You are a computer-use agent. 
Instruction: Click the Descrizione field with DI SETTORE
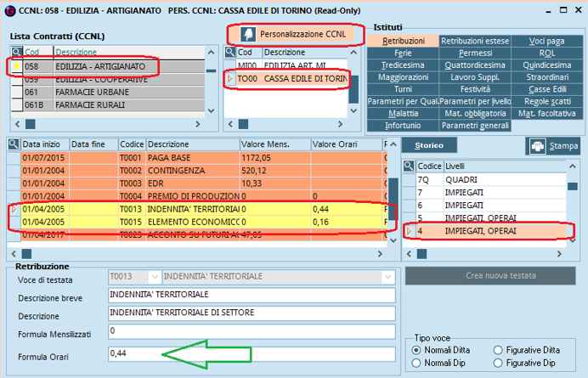[x=252, y=313]
